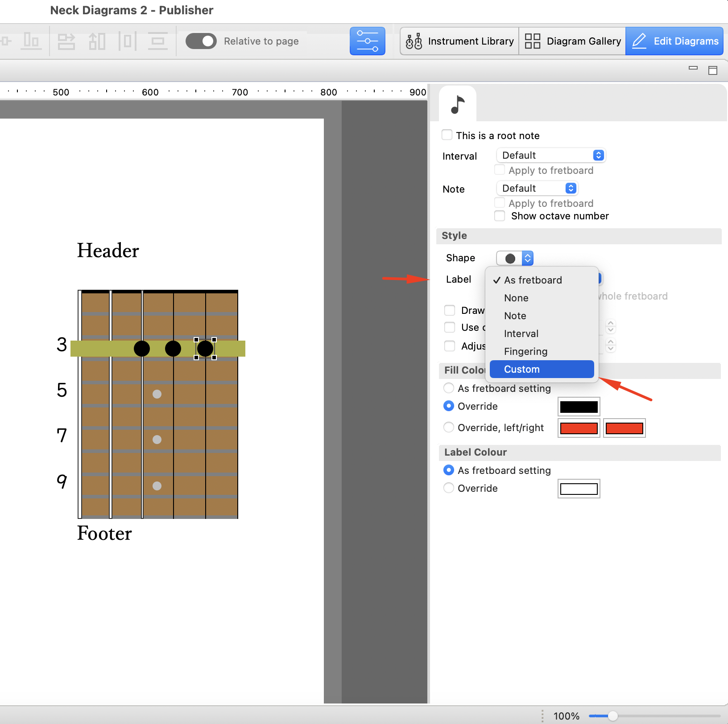Expand the Note Default dropdown
The height and width of the screenshot is (724, 728).
[537, 188]
